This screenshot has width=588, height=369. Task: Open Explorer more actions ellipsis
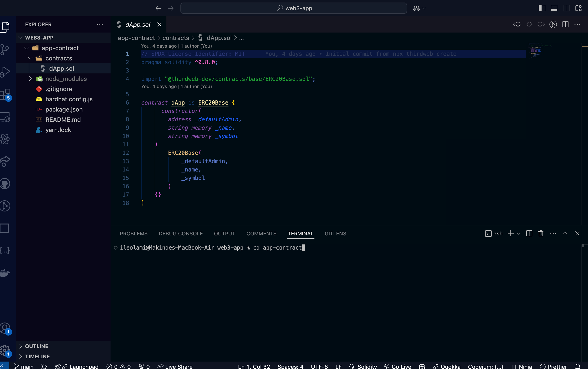click(x=100, y=24)
